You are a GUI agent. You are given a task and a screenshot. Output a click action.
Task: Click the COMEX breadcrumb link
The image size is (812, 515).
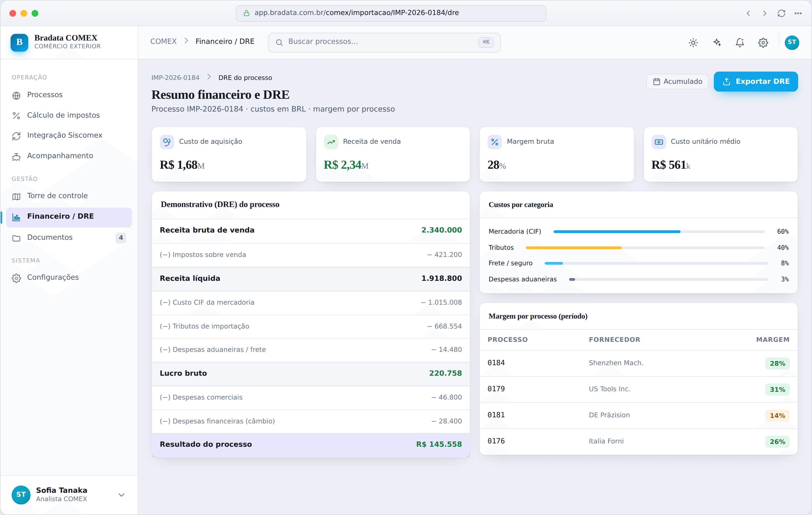164,41
